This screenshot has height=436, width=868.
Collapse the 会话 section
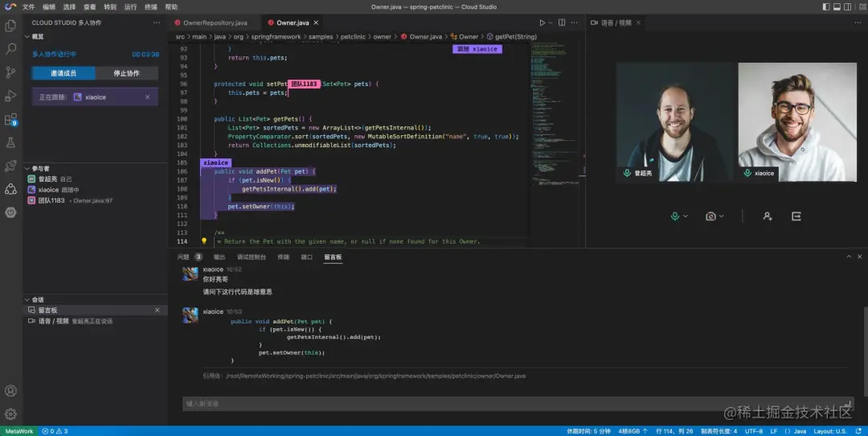27,300
